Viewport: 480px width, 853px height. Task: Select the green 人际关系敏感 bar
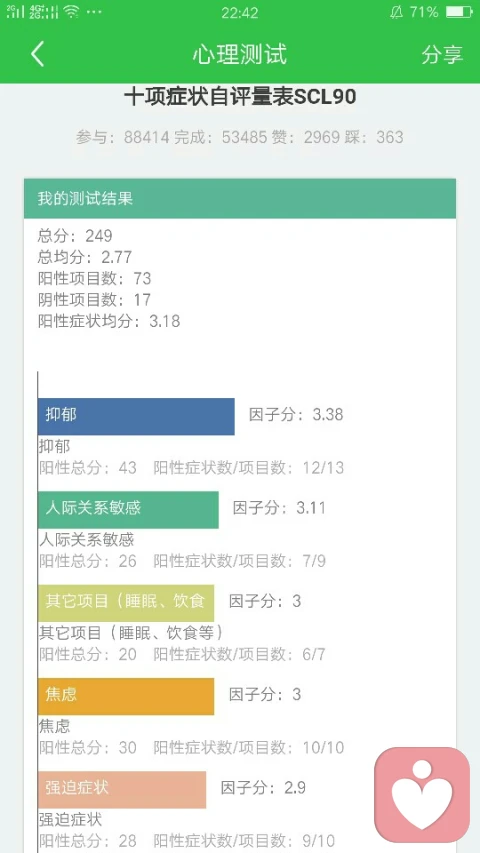128,510
